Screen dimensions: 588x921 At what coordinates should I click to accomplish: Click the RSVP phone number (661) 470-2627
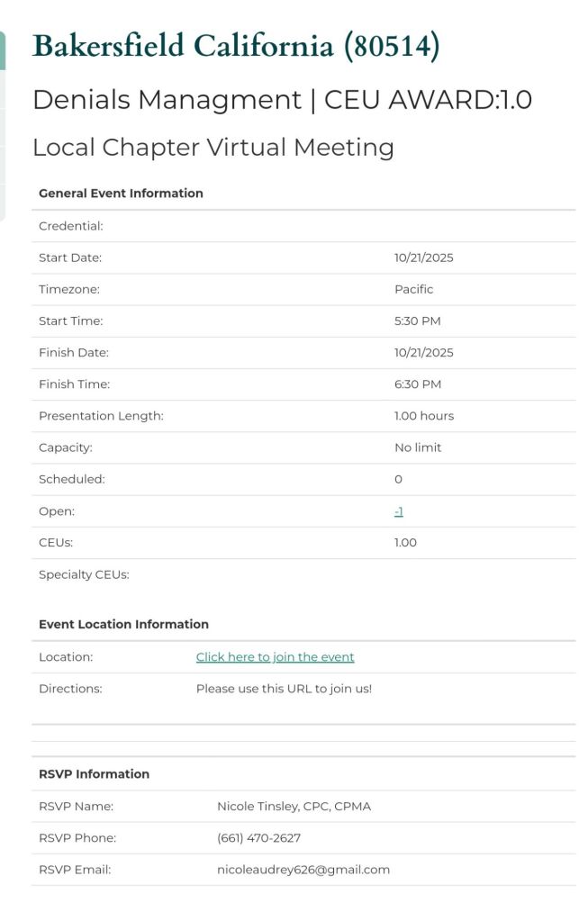click(258, 838)
